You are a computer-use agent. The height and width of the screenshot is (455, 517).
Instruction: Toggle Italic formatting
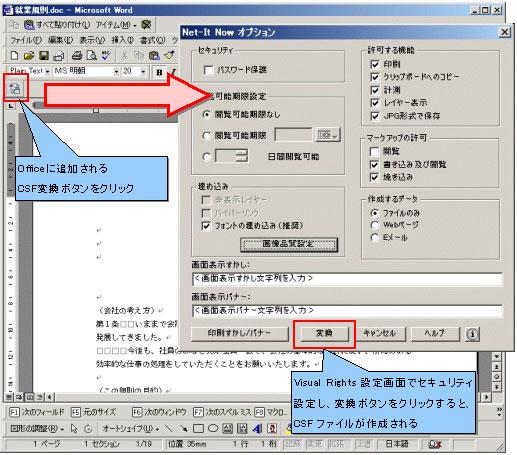(173, 72)
